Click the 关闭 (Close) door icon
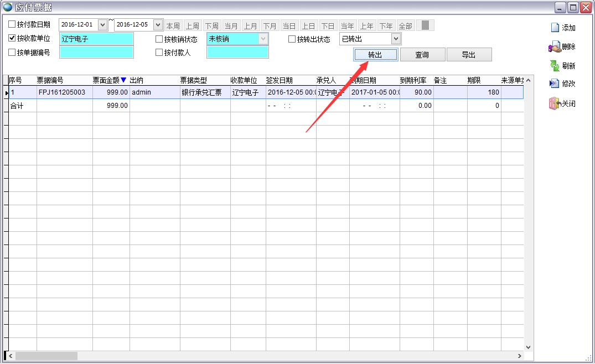The width and height of the screenshot is (595, 364). point(555,103)
